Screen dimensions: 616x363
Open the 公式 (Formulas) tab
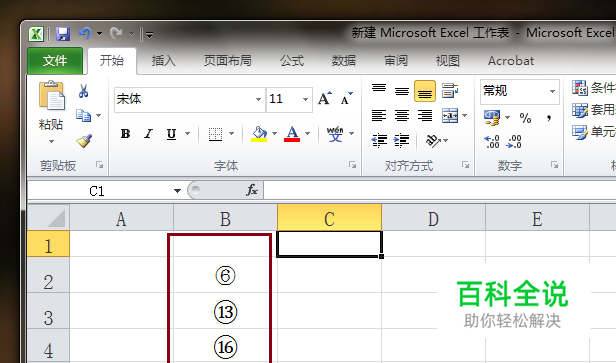click(292, 61)
